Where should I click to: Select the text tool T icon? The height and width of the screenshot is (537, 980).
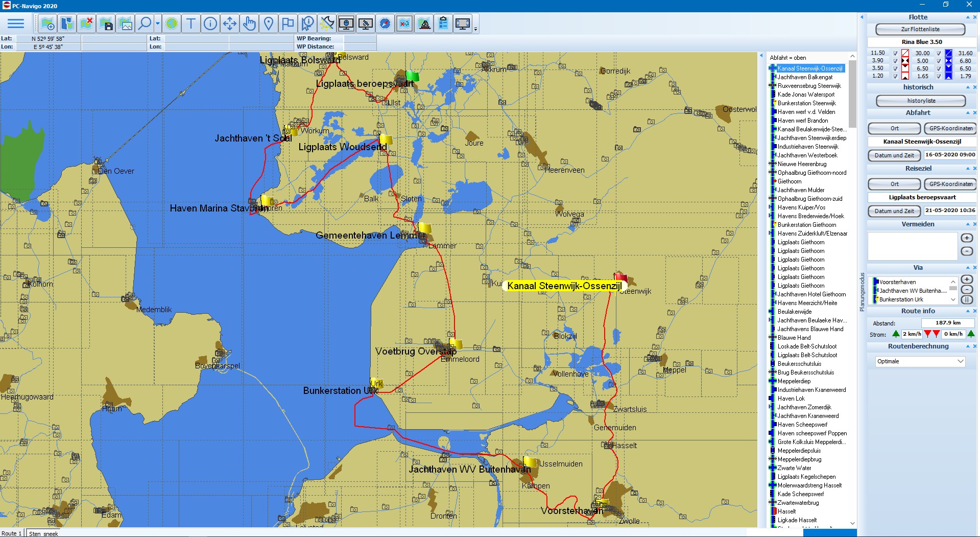click(x=191, y=24)
